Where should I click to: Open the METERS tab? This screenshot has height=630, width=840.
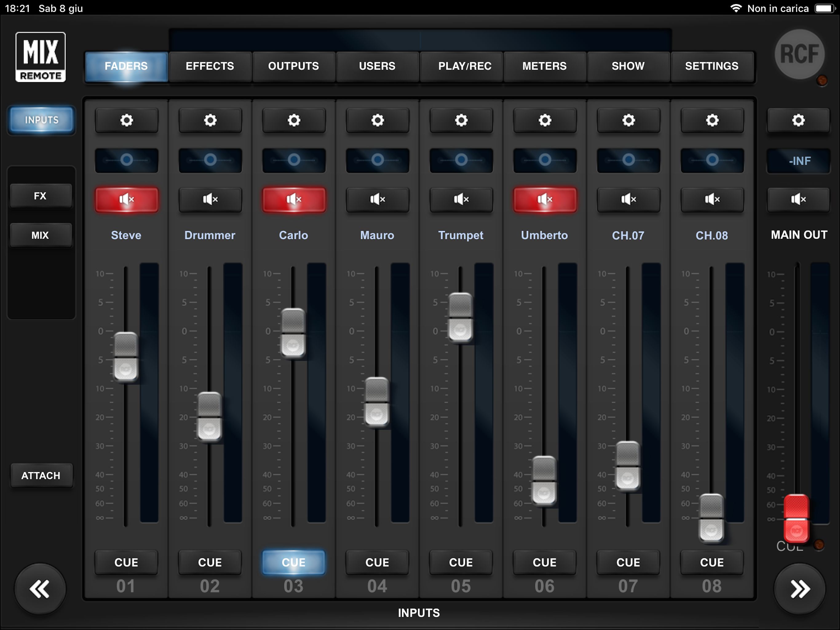[544, 66]
